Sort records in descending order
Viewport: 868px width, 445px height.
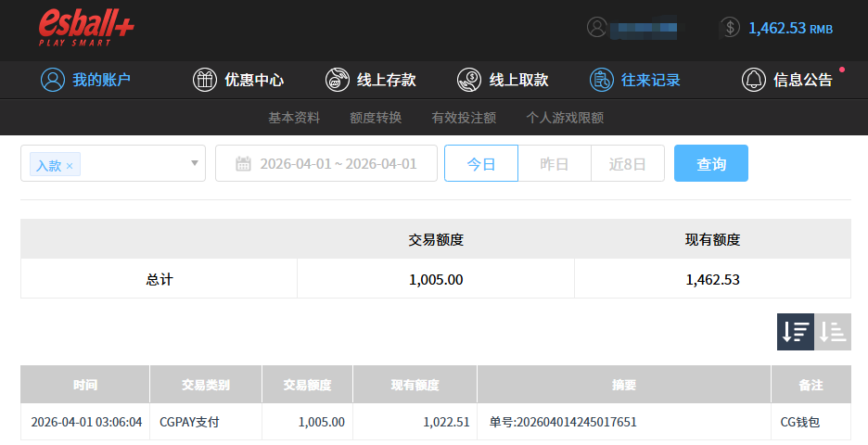[795, 332]
